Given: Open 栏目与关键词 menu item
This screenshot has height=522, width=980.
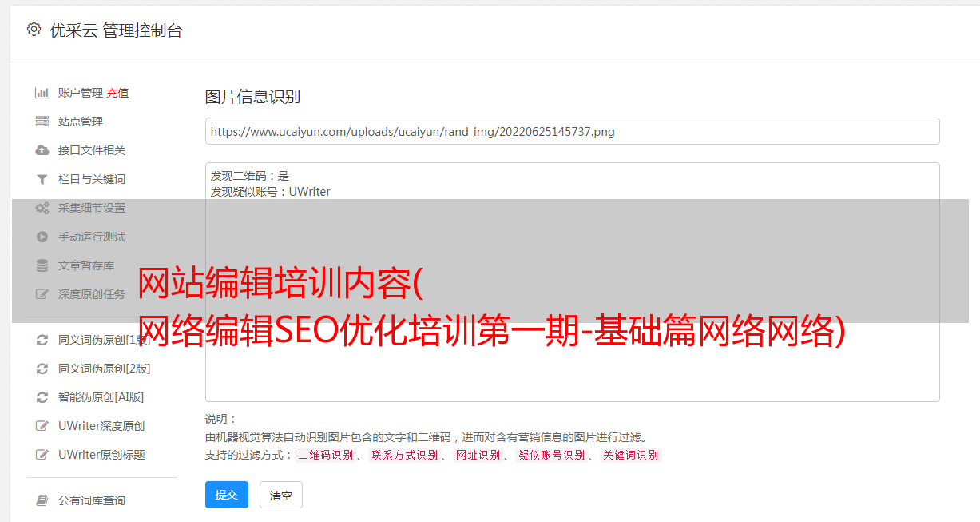Looking at the screenshot, I should pos(92,179).
